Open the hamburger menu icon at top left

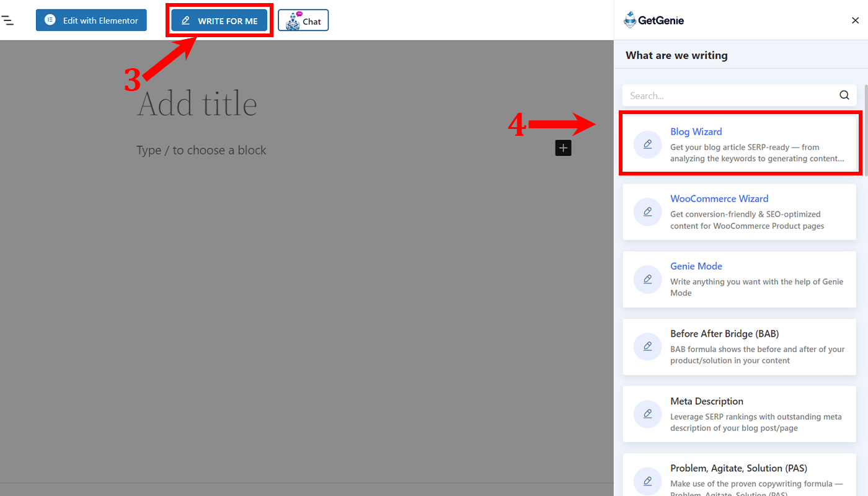7,20
